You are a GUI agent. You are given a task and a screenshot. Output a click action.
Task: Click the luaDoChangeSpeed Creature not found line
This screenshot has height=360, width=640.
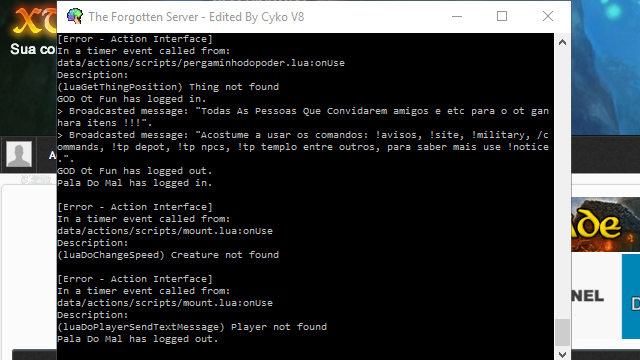tap(168, 255)
